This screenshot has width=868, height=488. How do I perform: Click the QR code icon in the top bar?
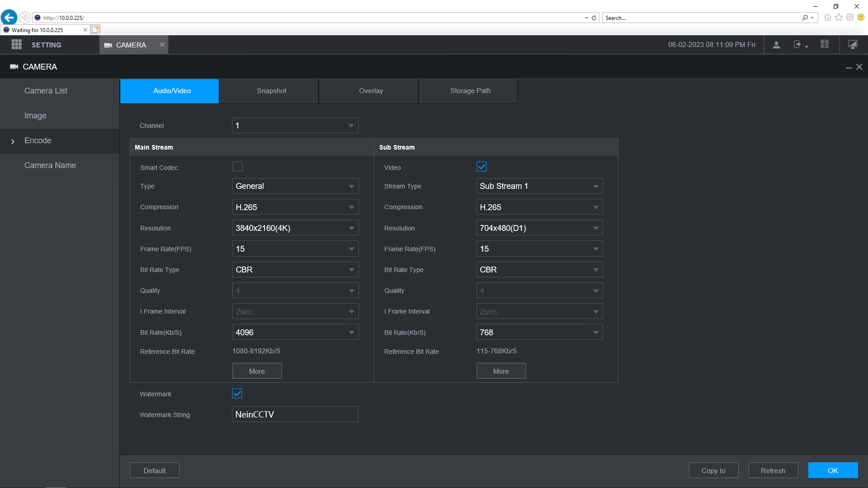pos(825,44)
